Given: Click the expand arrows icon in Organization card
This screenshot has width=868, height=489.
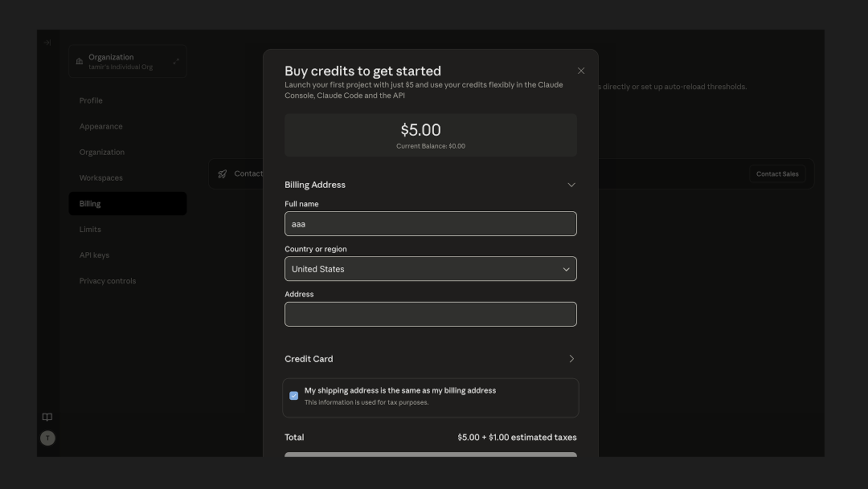Looking at the screenshot, I should (x=176, y=61).
